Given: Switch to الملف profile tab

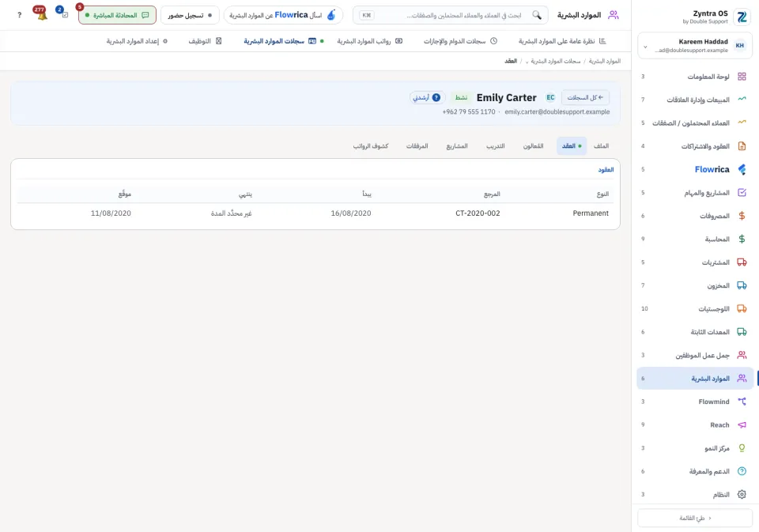Looking at the screenshot, I should click(601, 145).
